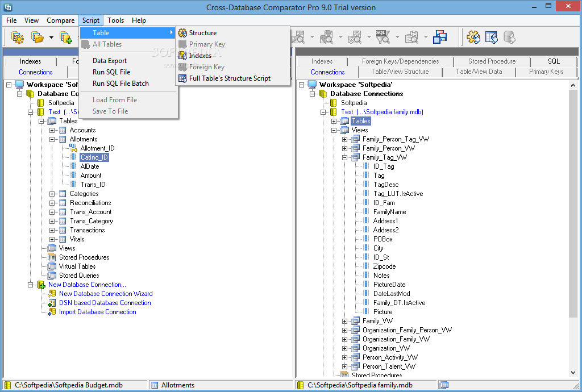This screenshot has width=582, height=392.
Task: Select Zipcode column in Family_Tag_VW
Action: (385, 266)
